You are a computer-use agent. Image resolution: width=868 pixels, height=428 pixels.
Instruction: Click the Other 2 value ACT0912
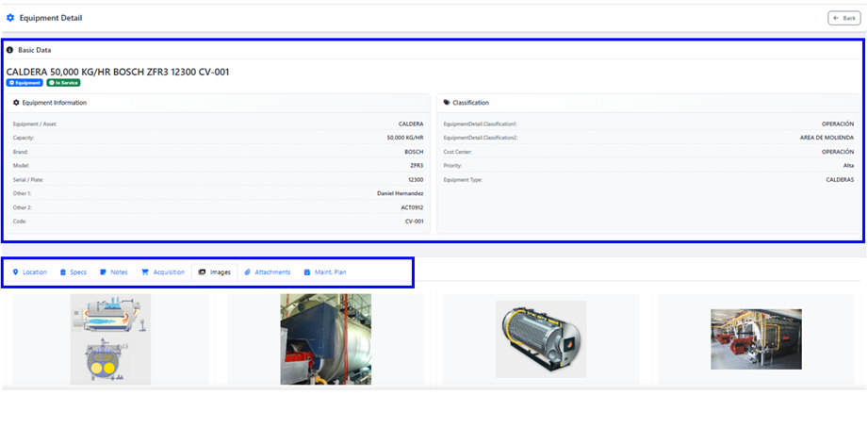click(413, 207)
